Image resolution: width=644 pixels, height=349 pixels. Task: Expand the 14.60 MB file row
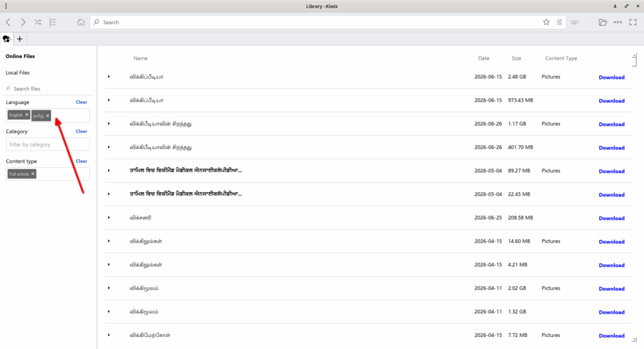coord(109,241)
